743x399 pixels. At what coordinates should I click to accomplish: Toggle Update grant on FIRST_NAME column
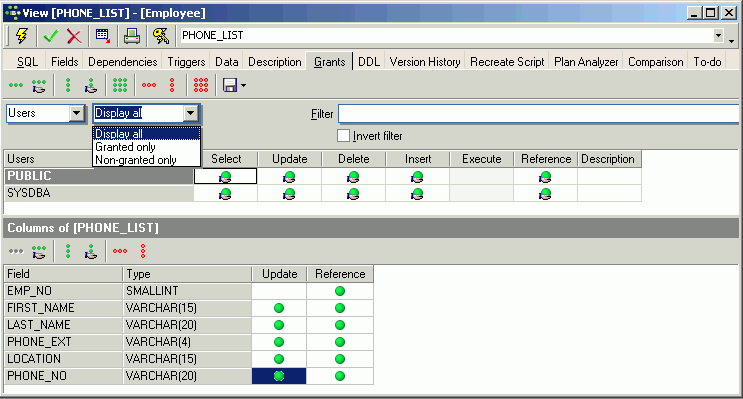pos(279,308)
